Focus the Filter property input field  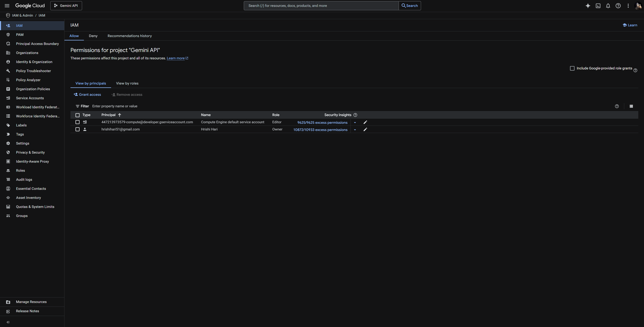click(350, 106)
